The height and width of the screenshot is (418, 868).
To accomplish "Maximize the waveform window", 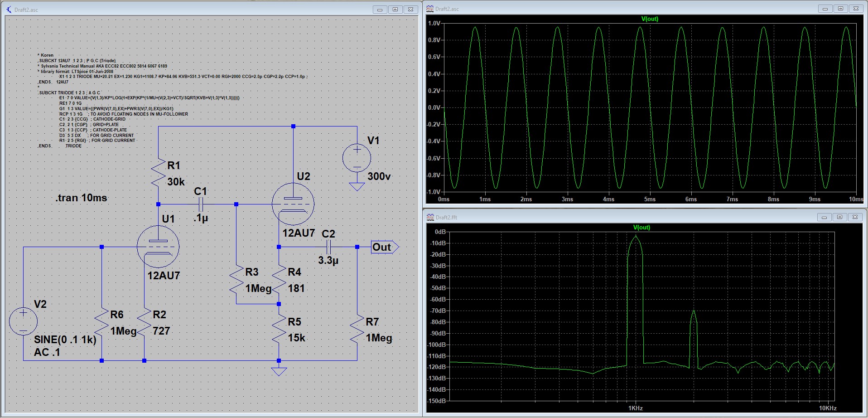I will pos(840,9).
